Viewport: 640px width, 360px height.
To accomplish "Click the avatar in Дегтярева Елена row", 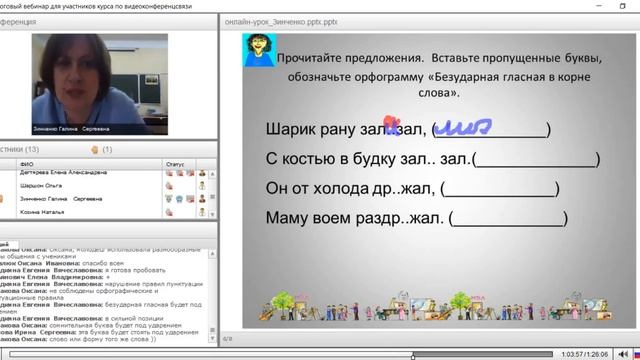I will 202,173.
